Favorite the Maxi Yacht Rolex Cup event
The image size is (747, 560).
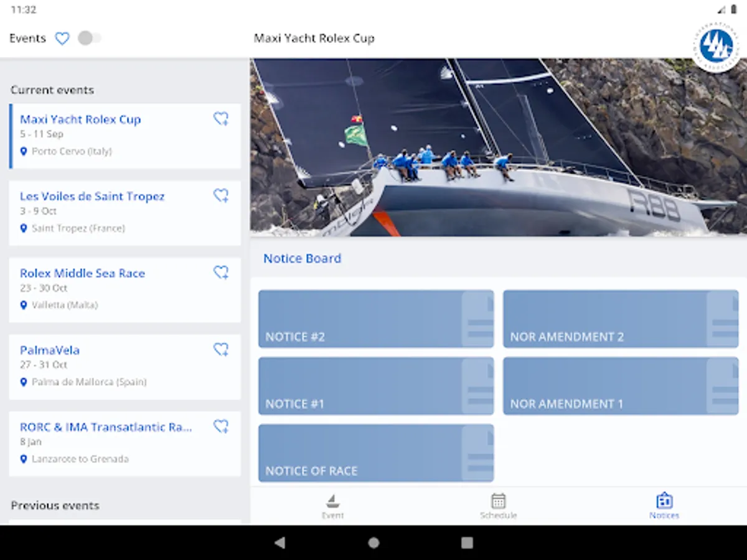tap(221, 119)
